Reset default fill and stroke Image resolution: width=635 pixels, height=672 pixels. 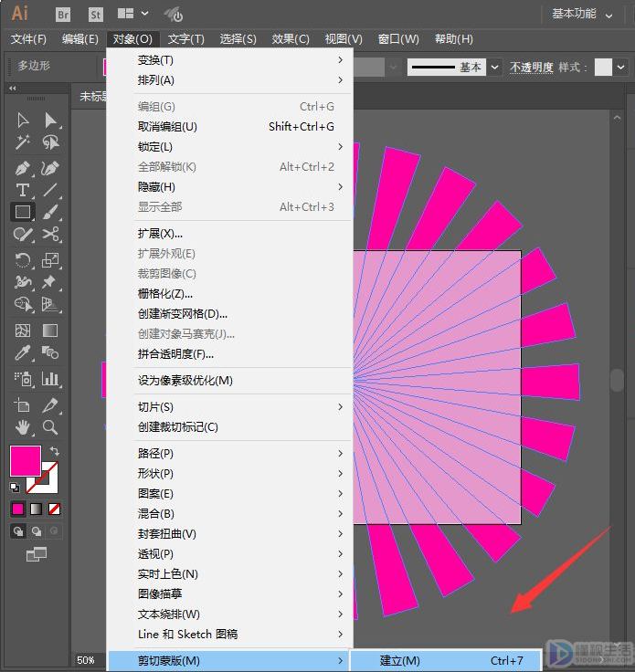click(15, 488)
